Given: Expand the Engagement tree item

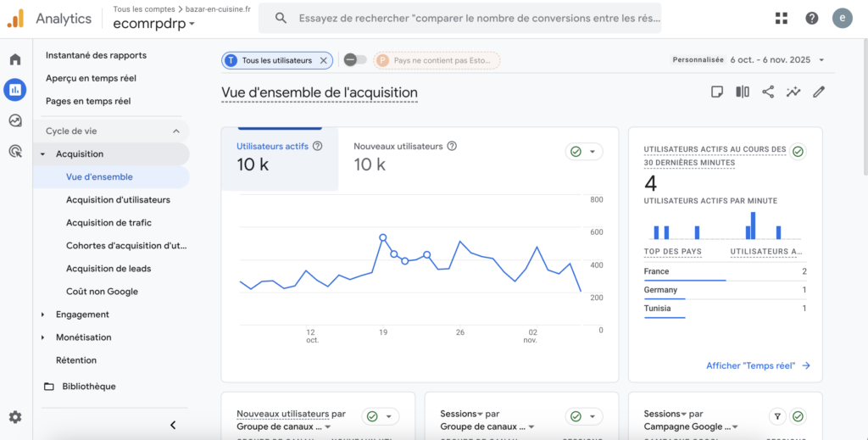Looking at the screenshot, I should pyautogui.click(x=43, y=315).
